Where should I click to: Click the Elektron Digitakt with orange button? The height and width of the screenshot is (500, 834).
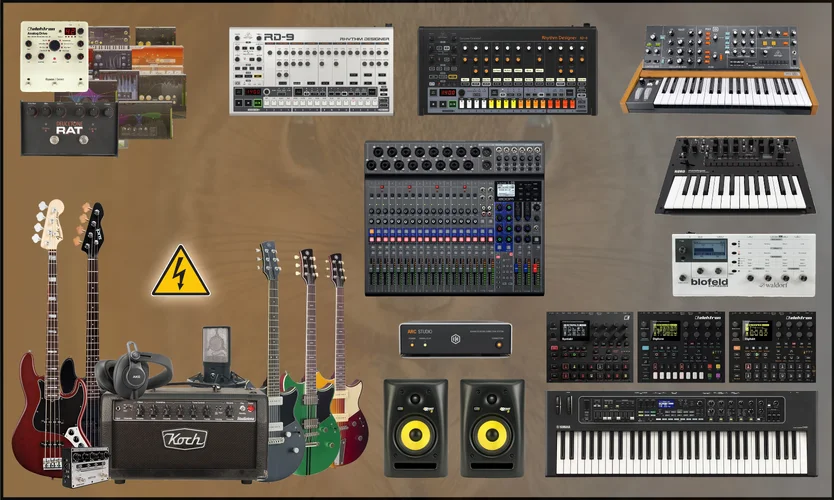coord(772,347)
